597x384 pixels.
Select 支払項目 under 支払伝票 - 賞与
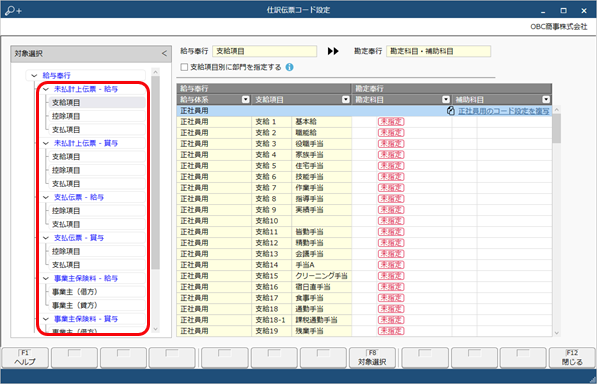[x=97, y=265]
